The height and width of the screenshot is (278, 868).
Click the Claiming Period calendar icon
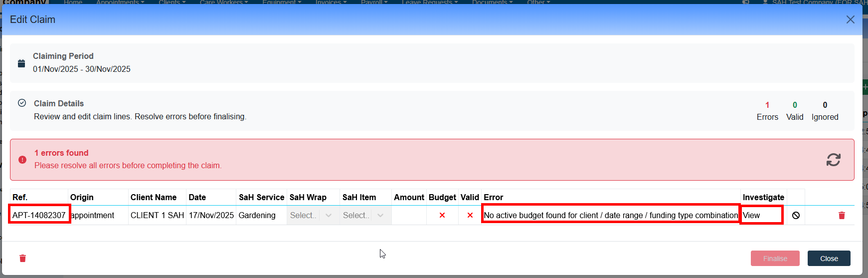(x=21, y=63)
